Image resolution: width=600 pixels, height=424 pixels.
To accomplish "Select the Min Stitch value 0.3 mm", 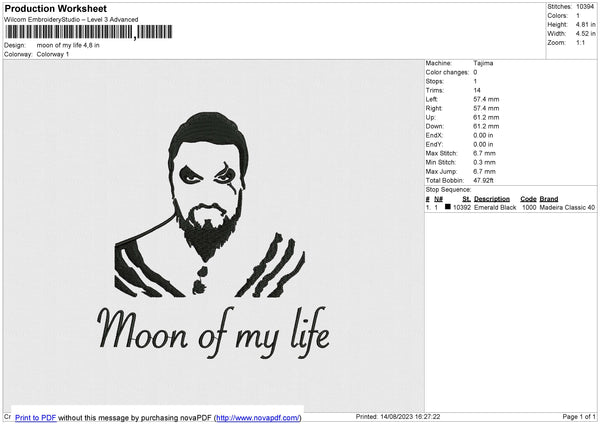I will pos(484,162).
